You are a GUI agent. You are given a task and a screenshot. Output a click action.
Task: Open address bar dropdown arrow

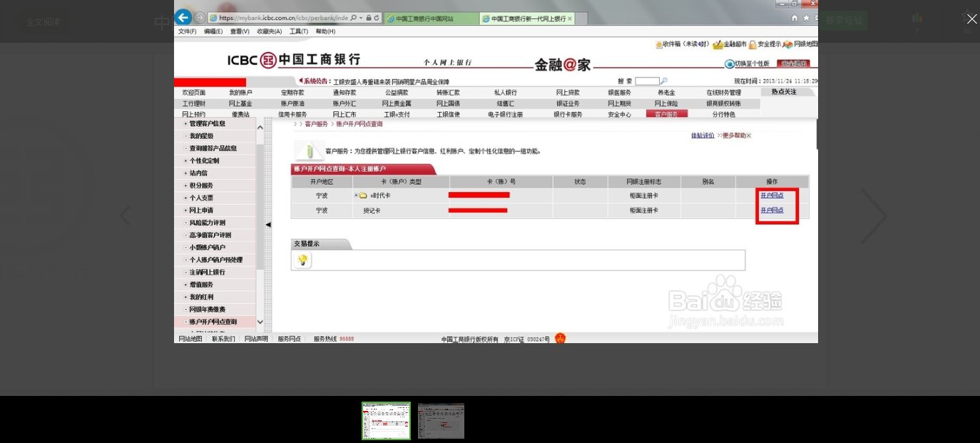coord(362,17)
